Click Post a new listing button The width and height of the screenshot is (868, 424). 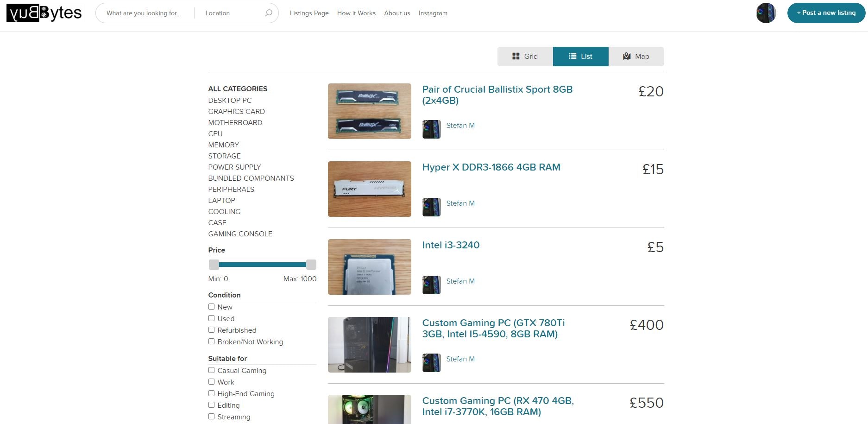coord(826,13)
